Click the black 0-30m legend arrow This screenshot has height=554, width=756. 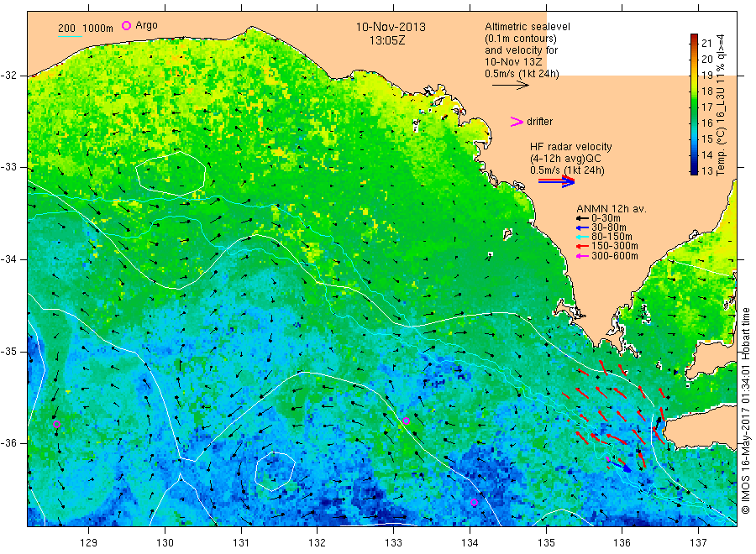coord(582,218)
